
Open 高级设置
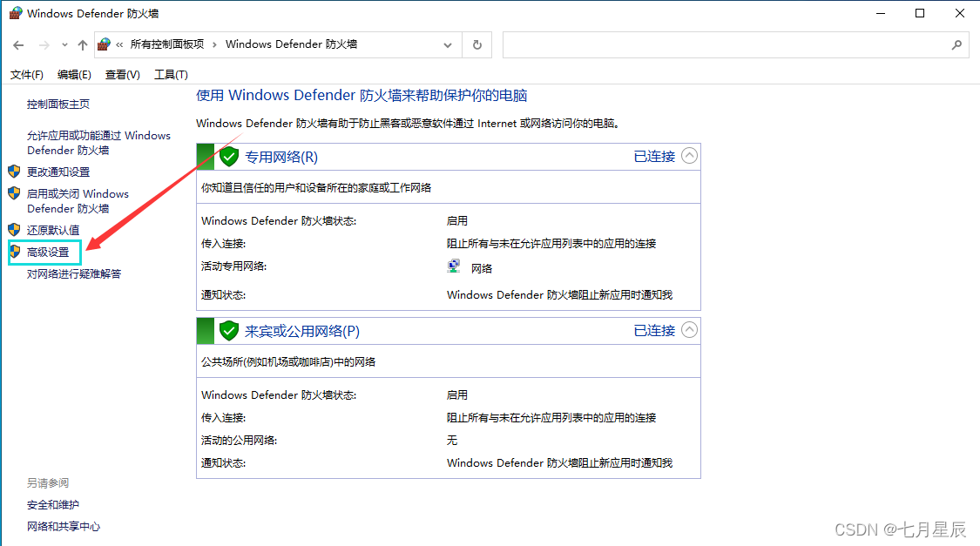pos(48,253)
